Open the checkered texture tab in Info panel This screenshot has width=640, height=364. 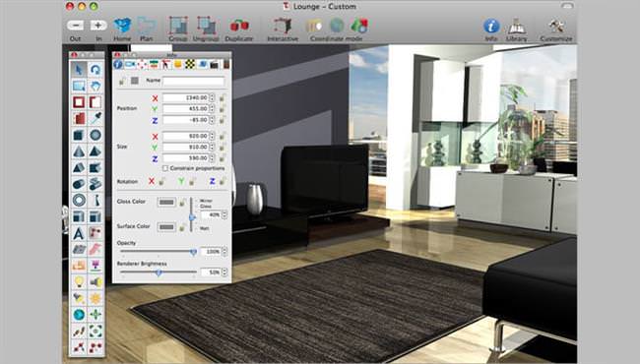[190, 64]
